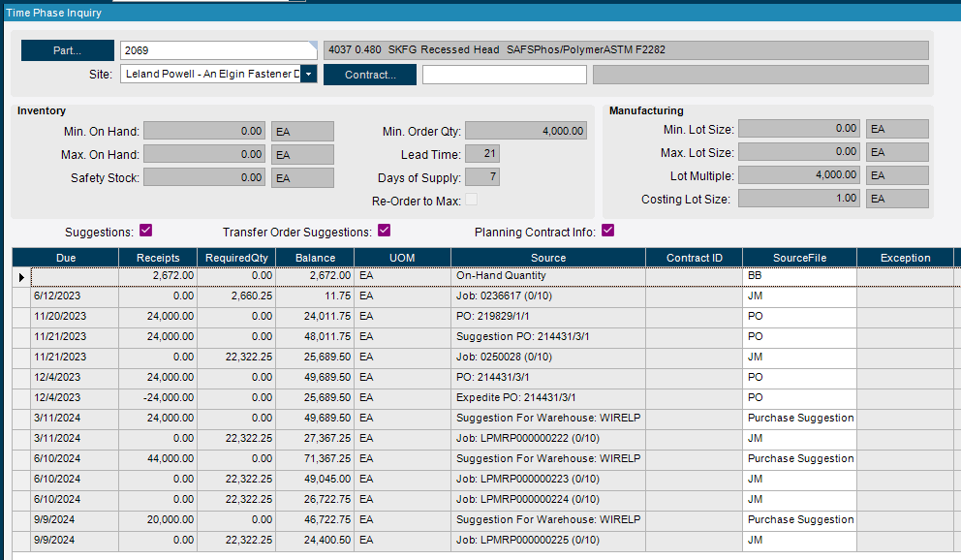Click the Max. On Hand value field
The image size is (961, 560).
point(204,154)
